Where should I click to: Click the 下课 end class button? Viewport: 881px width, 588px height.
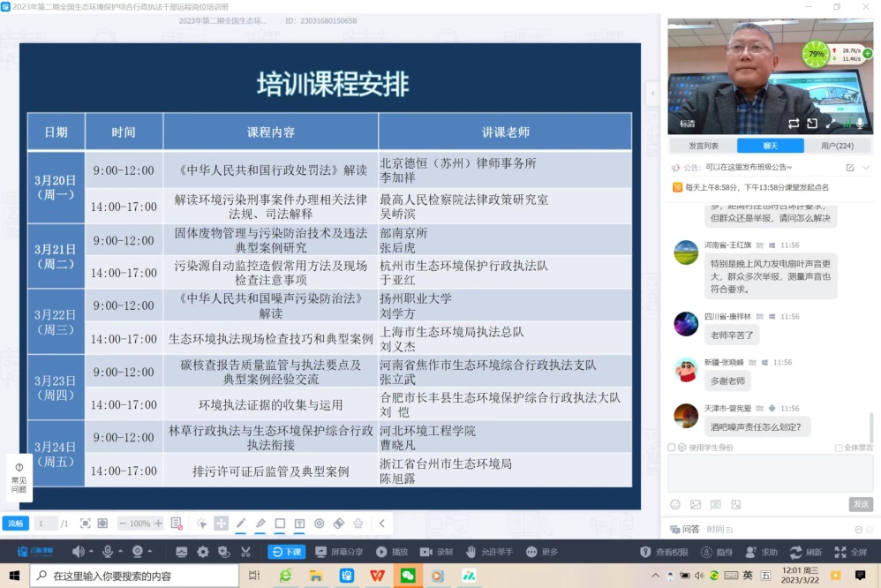click(287, 552)
